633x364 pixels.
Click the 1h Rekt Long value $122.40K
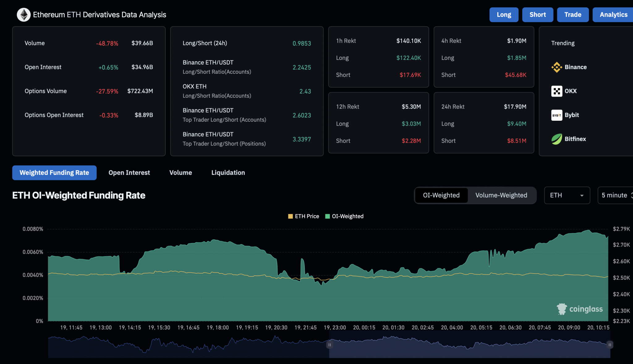[x=409, y=58]
